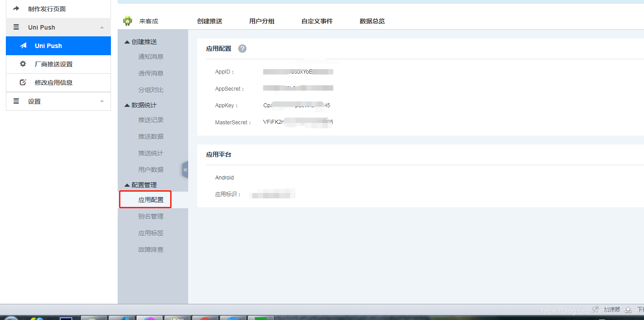Select the highlighted Uni Push menu item

[x=58, y=46]
